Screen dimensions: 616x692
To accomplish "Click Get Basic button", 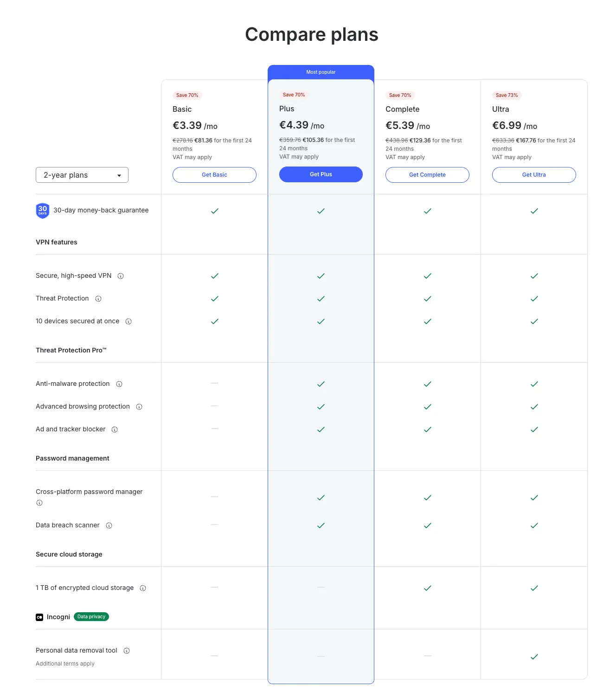I will [x=214, y=175].
